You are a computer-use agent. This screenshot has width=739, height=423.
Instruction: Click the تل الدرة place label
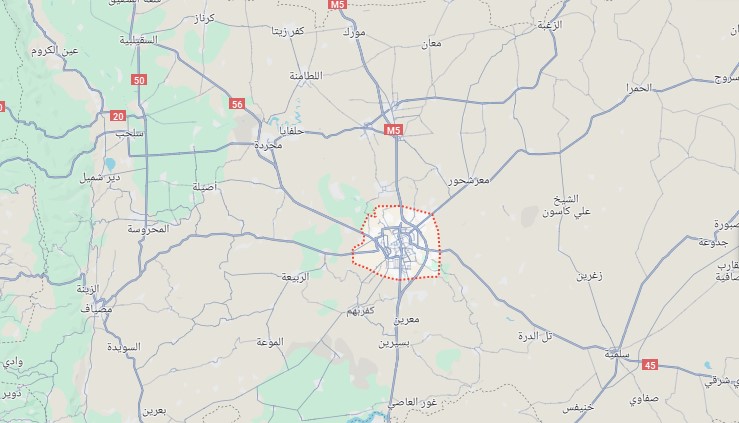click(535, 336)
